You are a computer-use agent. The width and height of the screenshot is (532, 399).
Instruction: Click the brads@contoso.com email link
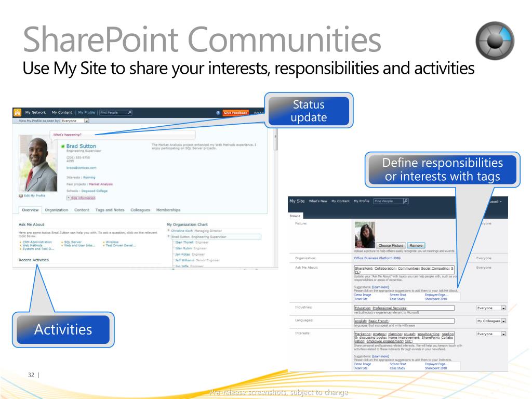coord(81,168)
